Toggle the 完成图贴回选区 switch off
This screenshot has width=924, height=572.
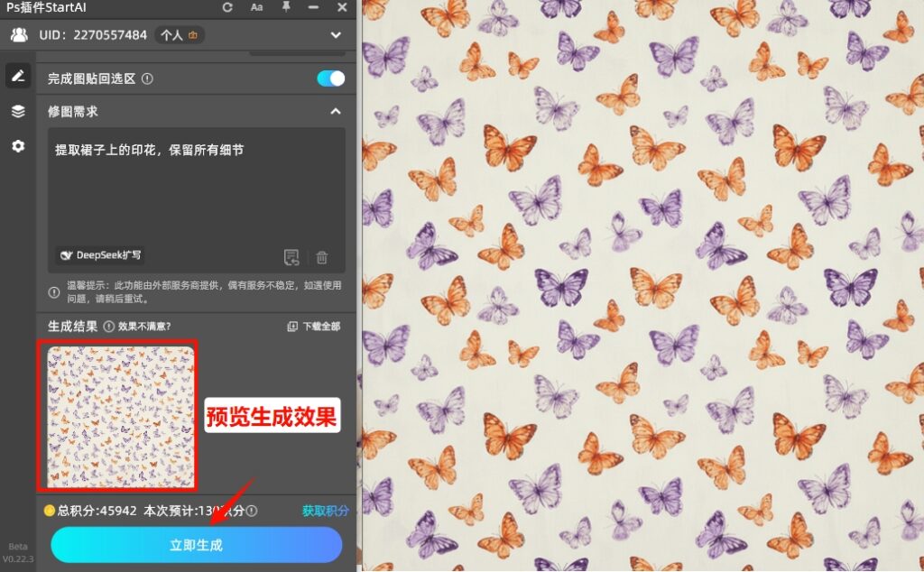pos(329,78)
